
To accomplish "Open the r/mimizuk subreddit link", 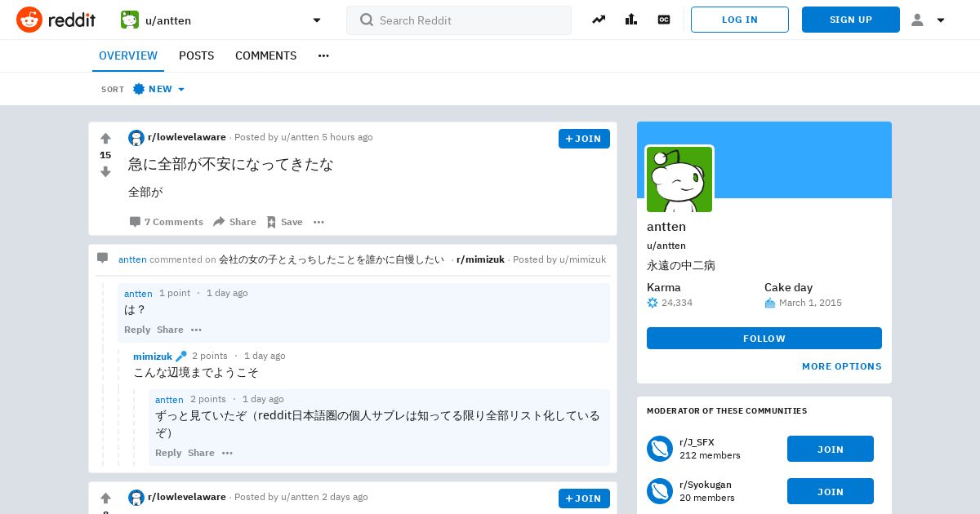I will point(480,259).
